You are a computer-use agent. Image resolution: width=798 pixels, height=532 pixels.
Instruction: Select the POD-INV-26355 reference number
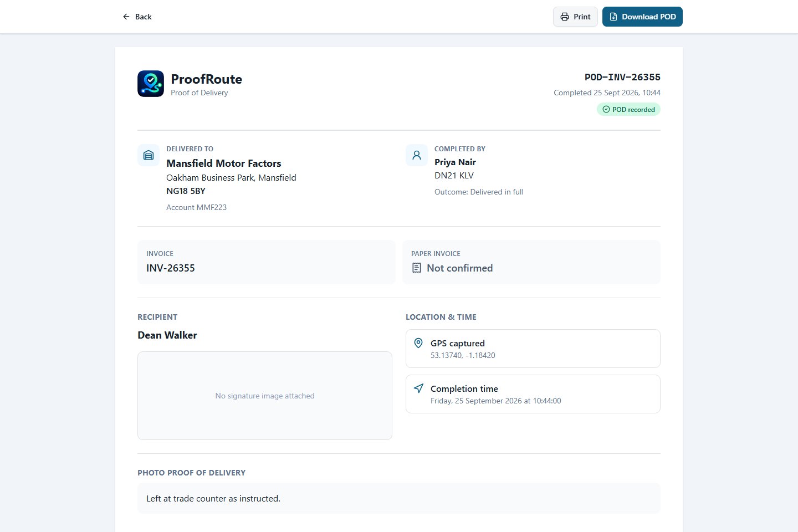pos(622,77)
